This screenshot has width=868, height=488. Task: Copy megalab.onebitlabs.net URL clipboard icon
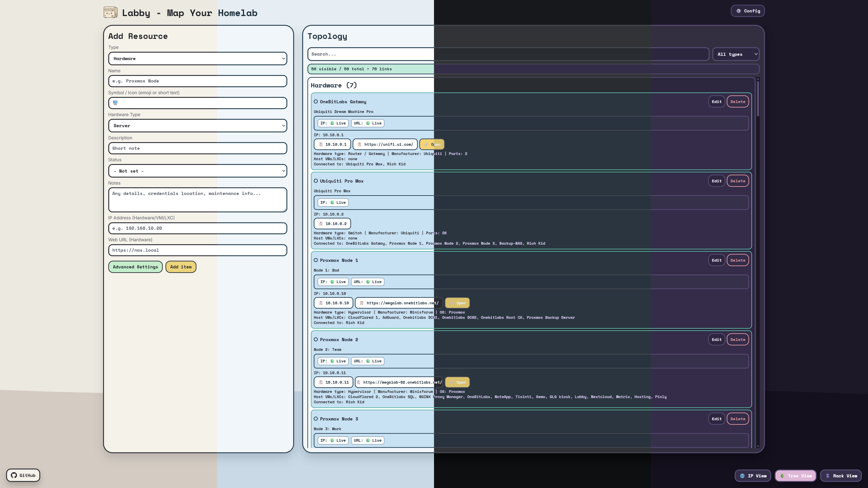[362, 303]
